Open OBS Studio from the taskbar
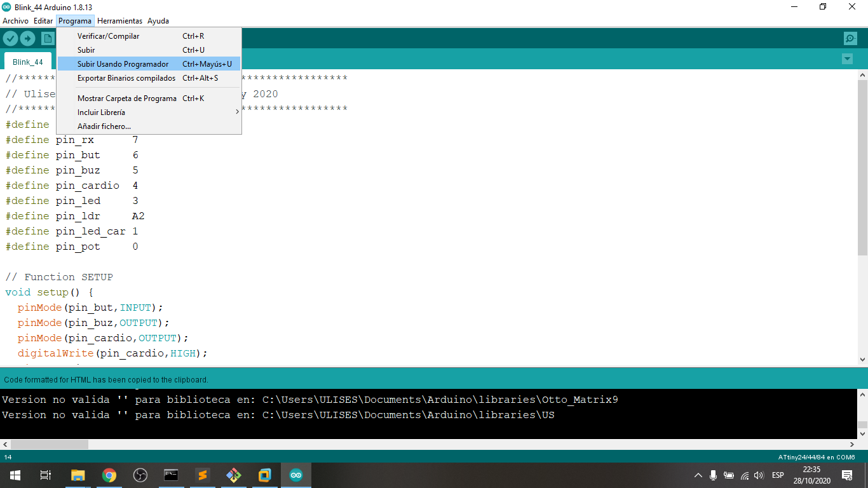 tap(140, 475)
